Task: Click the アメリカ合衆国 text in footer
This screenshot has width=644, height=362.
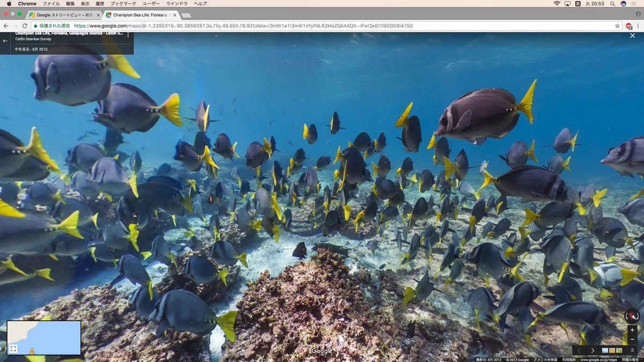Action: [x=545, y=359]
